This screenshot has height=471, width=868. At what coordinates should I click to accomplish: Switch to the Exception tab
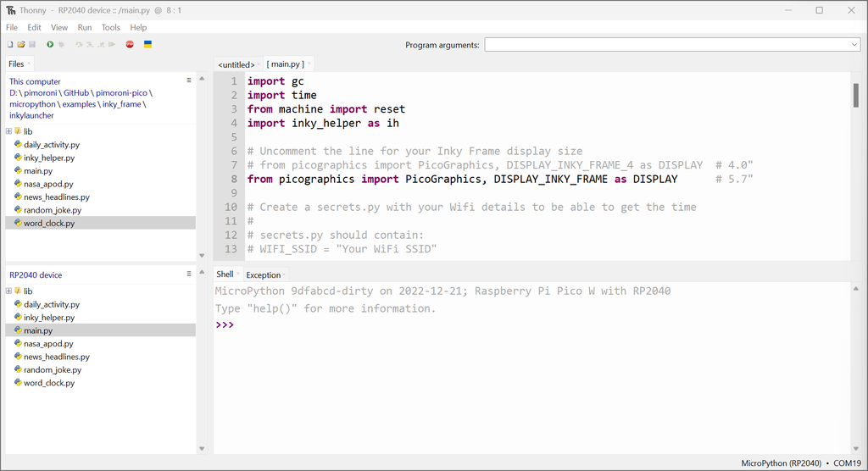pos(263,274)
